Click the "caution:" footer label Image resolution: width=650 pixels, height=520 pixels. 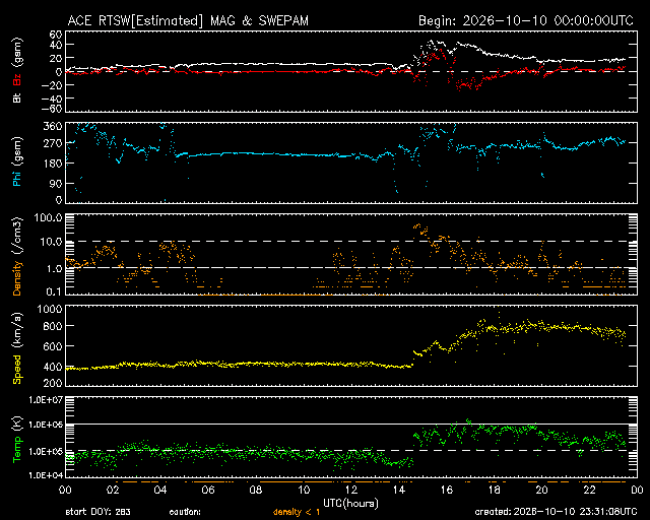point(185,512)
